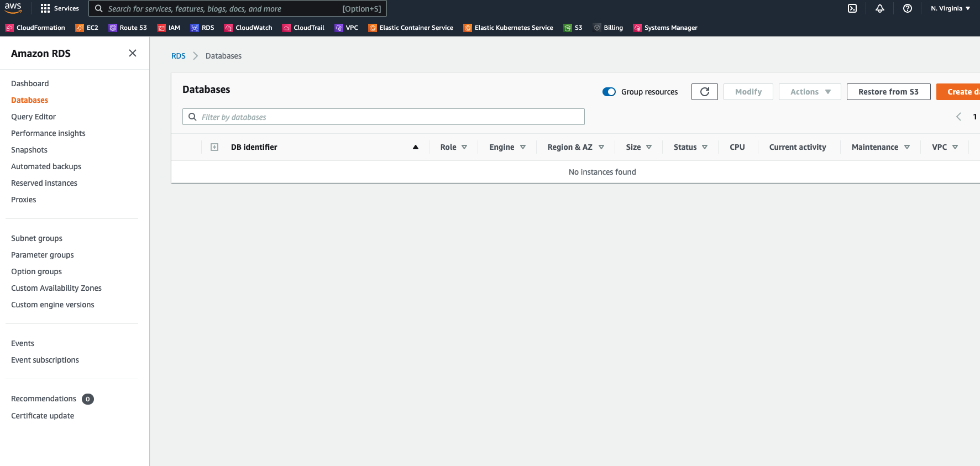This screenshot has width=980, height=466.
Task: Click the AWS logo home icon
Action: pos(13,8)
